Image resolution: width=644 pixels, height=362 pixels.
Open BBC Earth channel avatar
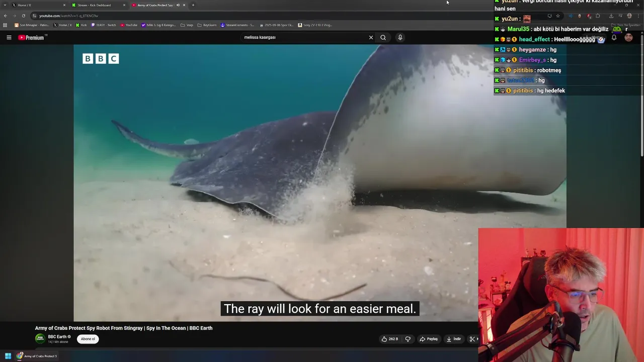[x=40, y=339]
